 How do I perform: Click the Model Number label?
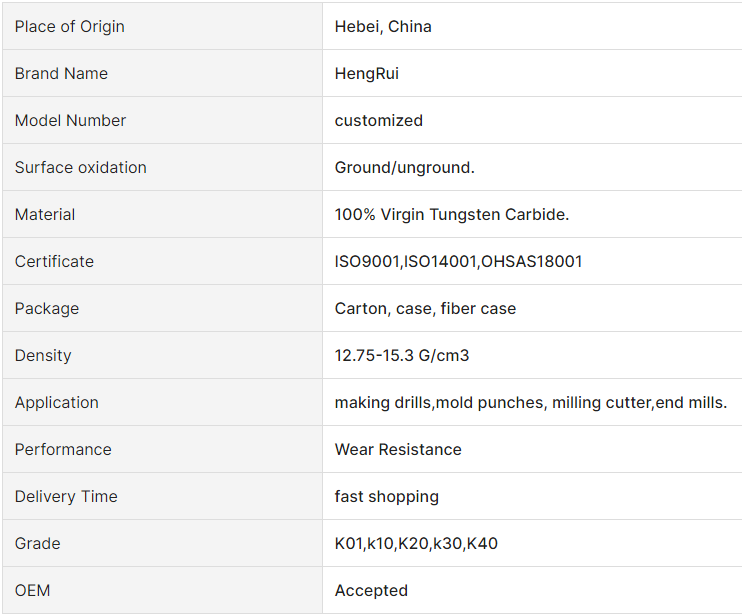[70, 120]
